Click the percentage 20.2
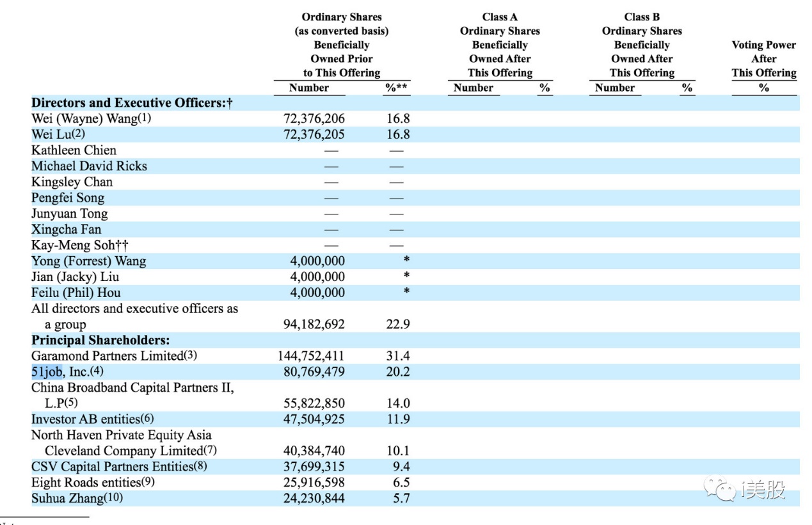The width and height of the screenshot is (812, 525). click(397, 371)
